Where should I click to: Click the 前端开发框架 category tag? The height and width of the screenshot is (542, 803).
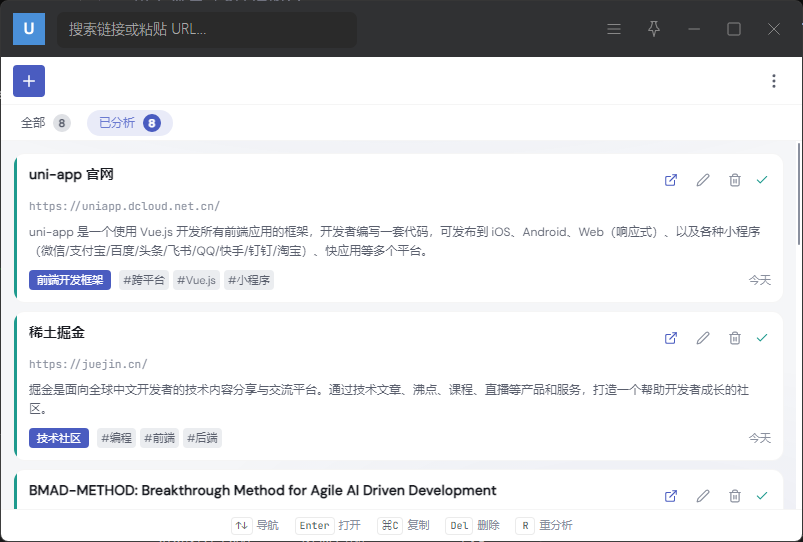click(x=70, y=280)
